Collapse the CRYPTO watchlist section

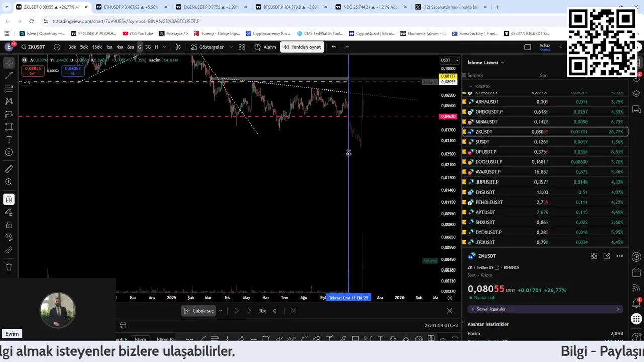[470, 86]
